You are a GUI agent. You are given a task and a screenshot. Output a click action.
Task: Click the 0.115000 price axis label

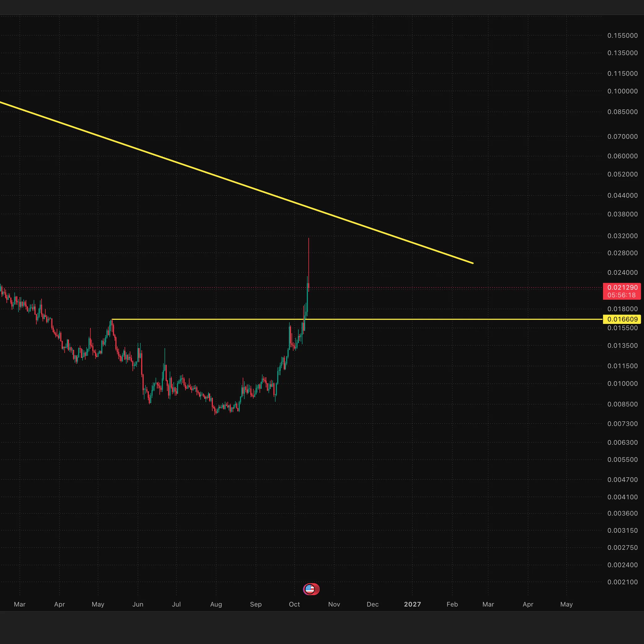(x=622, y=74)
